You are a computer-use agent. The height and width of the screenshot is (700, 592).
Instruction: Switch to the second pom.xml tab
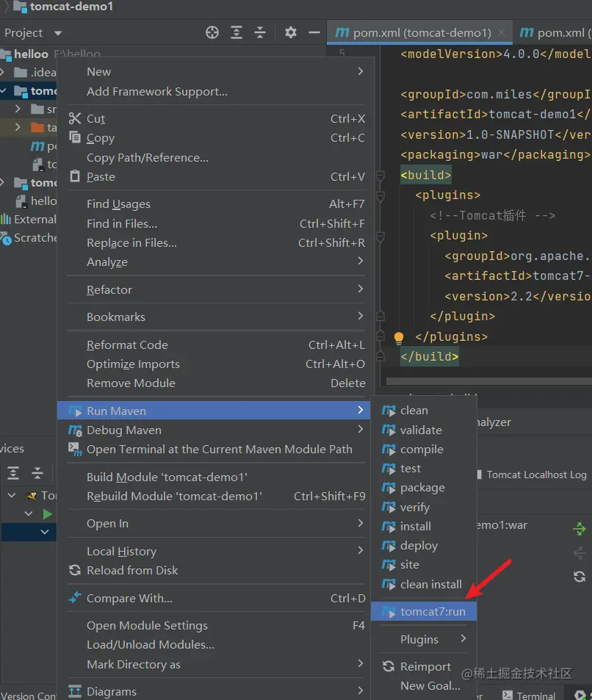pos(555,32)
